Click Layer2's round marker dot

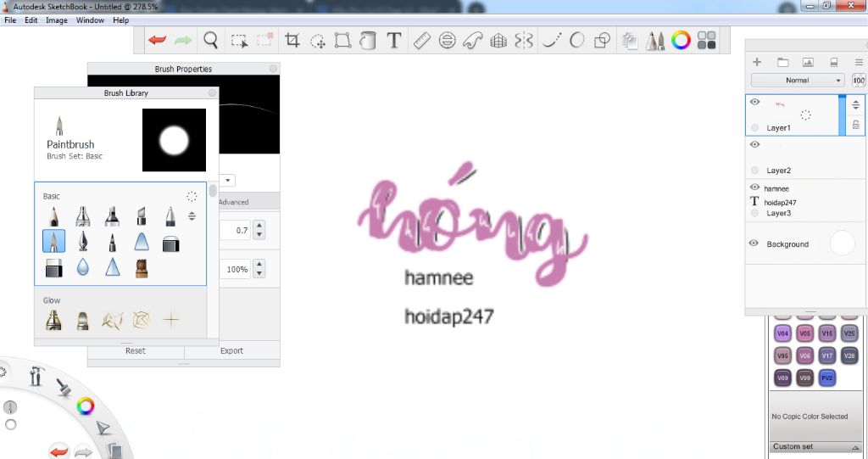(x=754, y=171)
